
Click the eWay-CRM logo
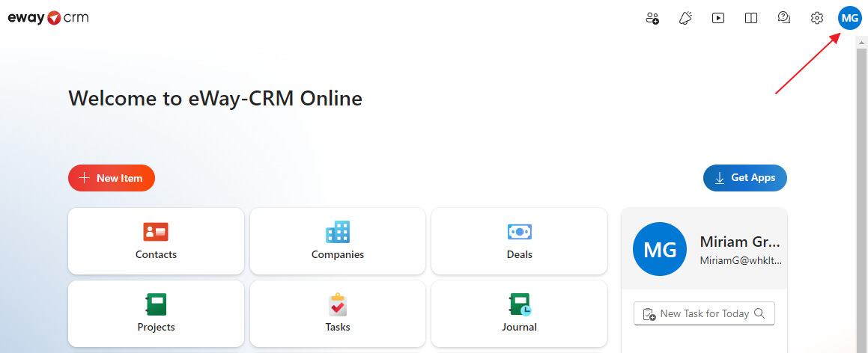pos(48,18)
